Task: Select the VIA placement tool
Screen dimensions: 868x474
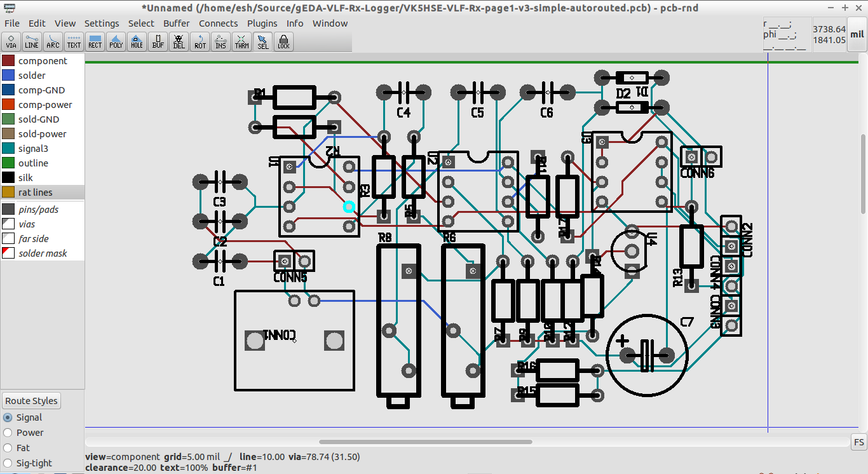Action: tap(11, 41)
